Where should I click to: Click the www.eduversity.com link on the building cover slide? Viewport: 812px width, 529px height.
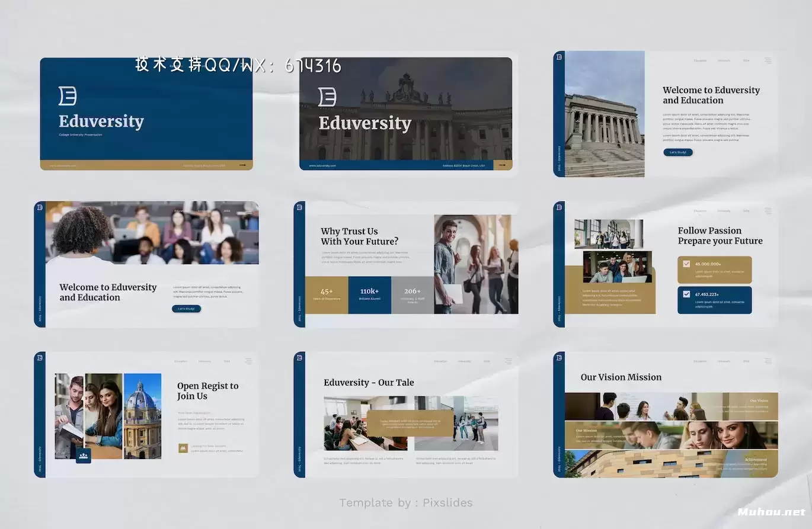pyautogui.click(x=323, y=165)
